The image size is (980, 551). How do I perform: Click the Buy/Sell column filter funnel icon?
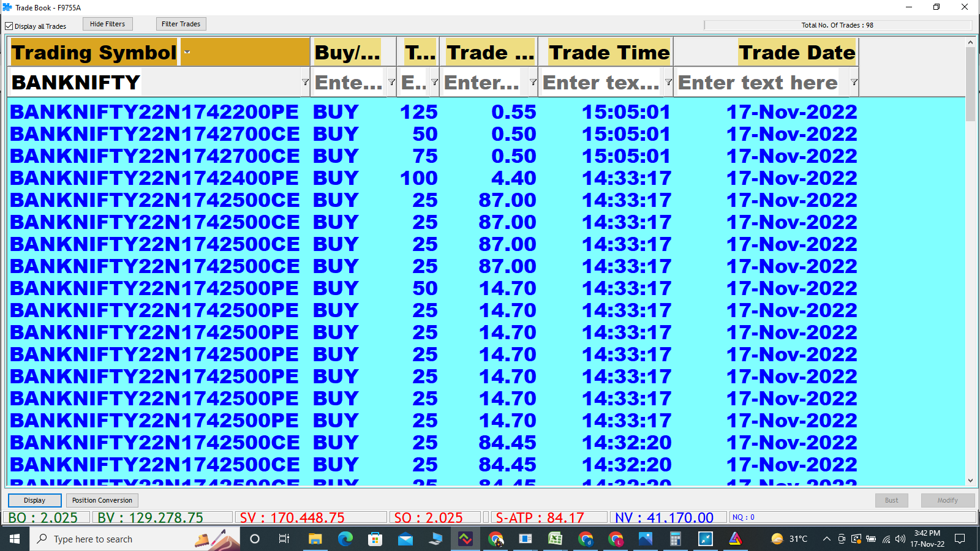point(391,82)
